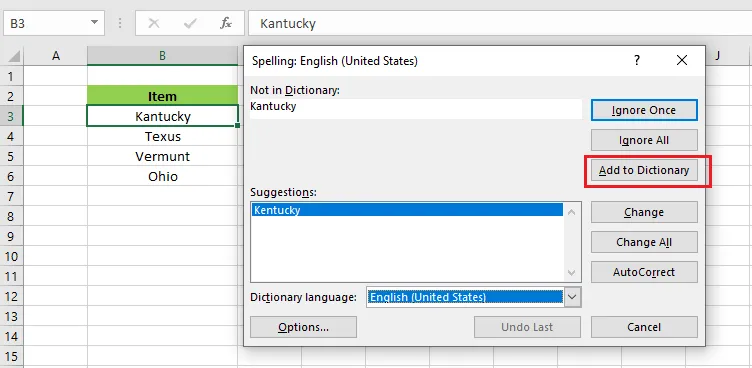Select row 3 header

pos(12,116)
